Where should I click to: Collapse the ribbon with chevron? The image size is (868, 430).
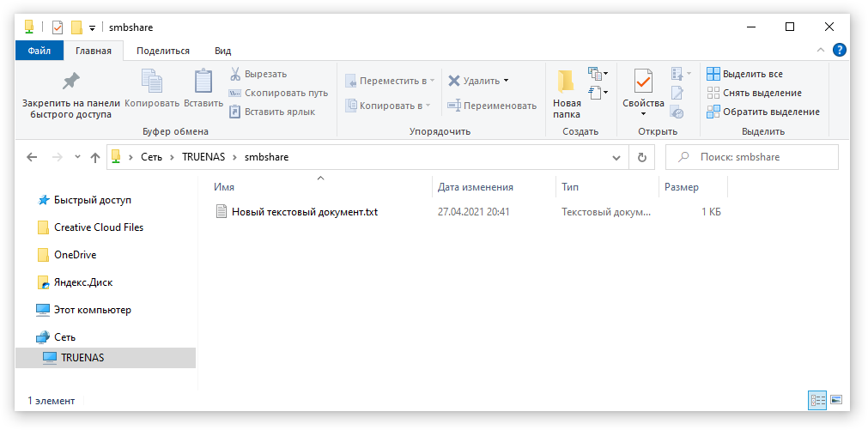821,50
